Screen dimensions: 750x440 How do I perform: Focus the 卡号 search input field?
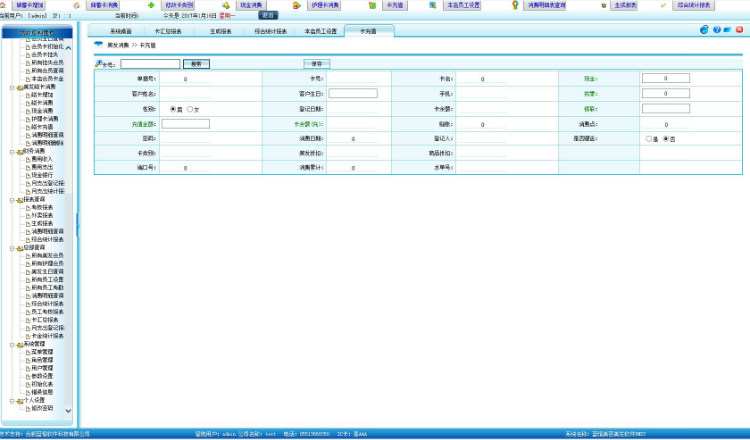tap(150, 64)
